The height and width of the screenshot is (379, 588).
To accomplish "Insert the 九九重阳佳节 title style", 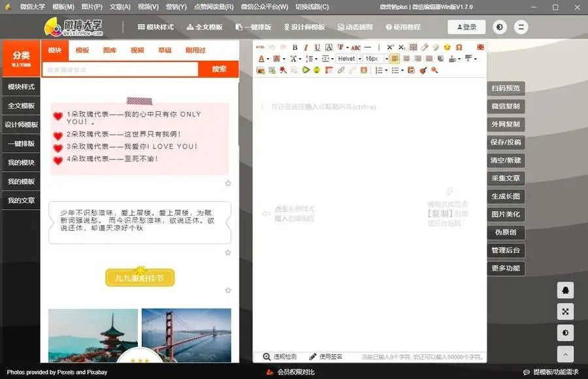I will 140,277.
